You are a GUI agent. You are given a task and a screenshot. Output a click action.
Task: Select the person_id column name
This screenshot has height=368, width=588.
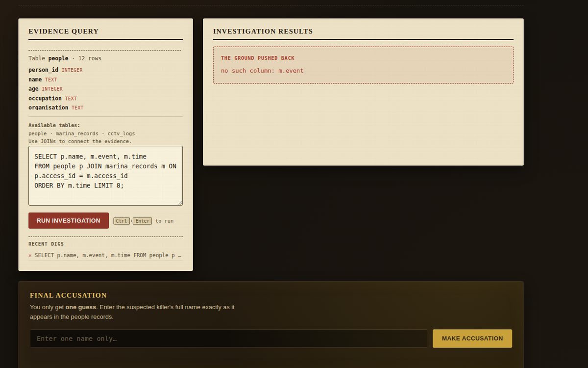coord(43,70)
